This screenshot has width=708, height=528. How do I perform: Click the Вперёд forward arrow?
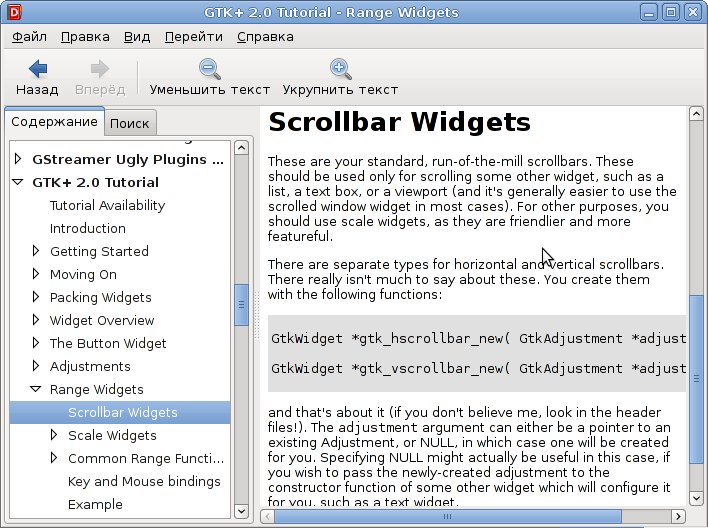(x=100, y=78)
